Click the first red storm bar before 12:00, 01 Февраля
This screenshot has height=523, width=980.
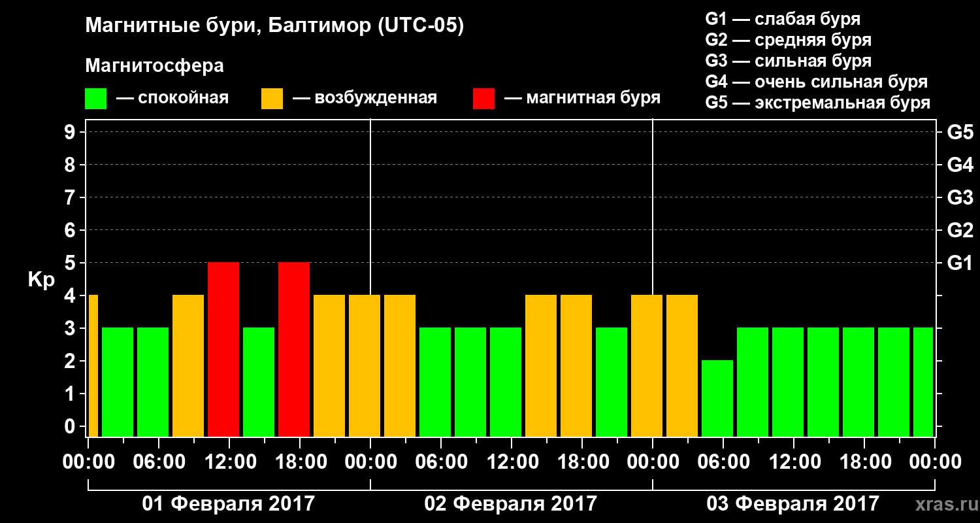point(223,350)
